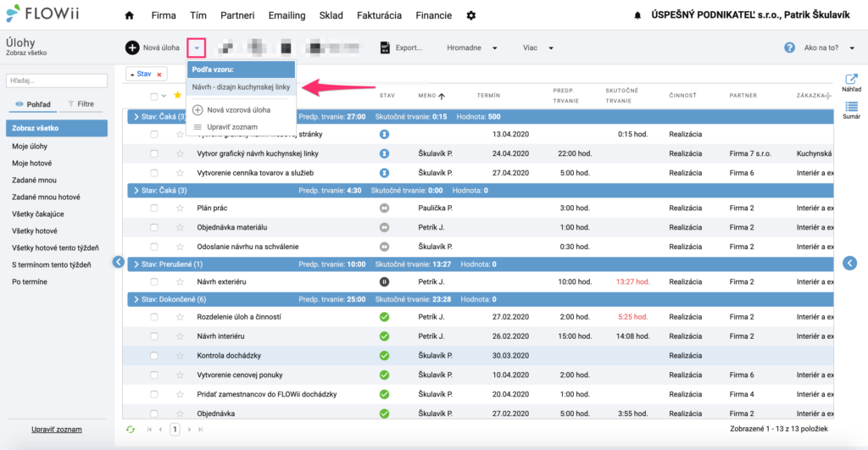Click the Nová úloha plus icon

pos(131,47)
